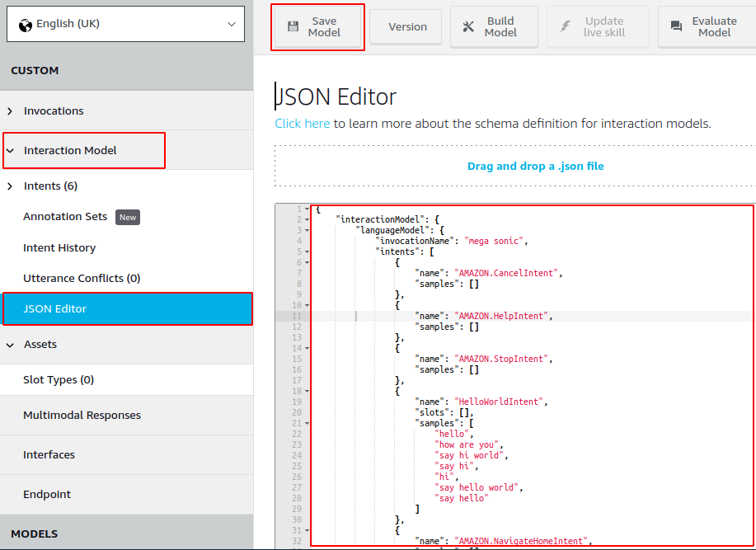
Task: Click the Build Model wrench icon
Action: click(x=468, y=26)
